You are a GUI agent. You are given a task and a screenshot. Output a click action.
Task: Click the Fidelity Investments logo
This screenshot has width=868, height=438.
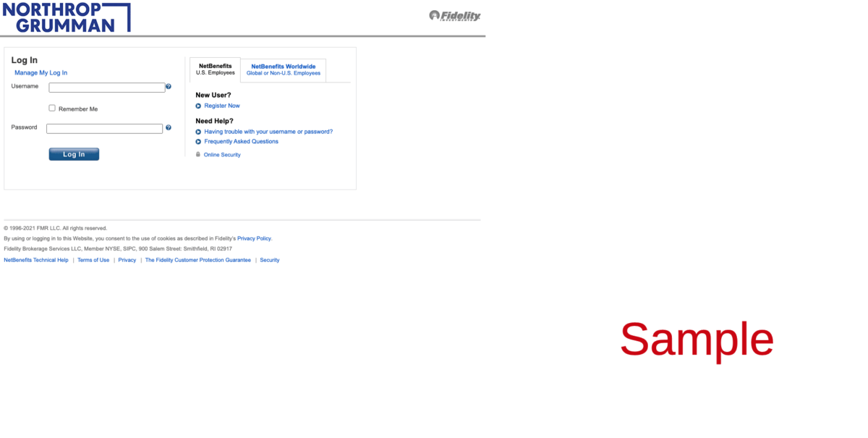455,15
